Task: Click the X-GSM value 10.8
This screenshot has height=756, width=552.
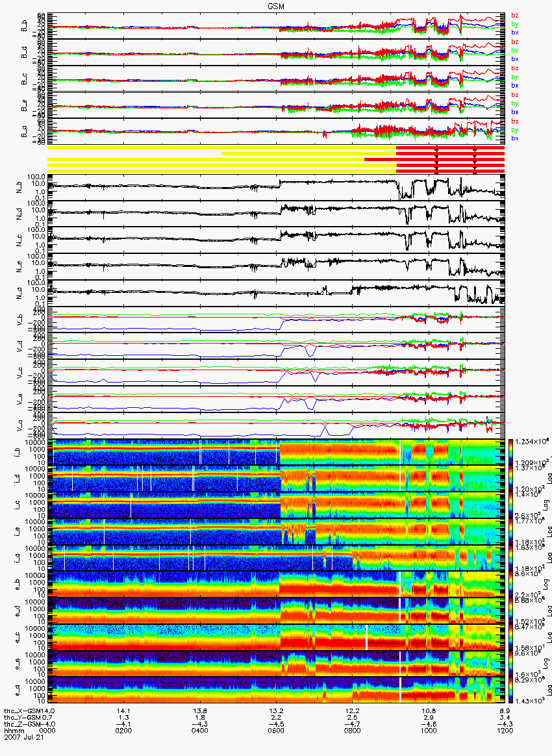Action: [428, 711]
